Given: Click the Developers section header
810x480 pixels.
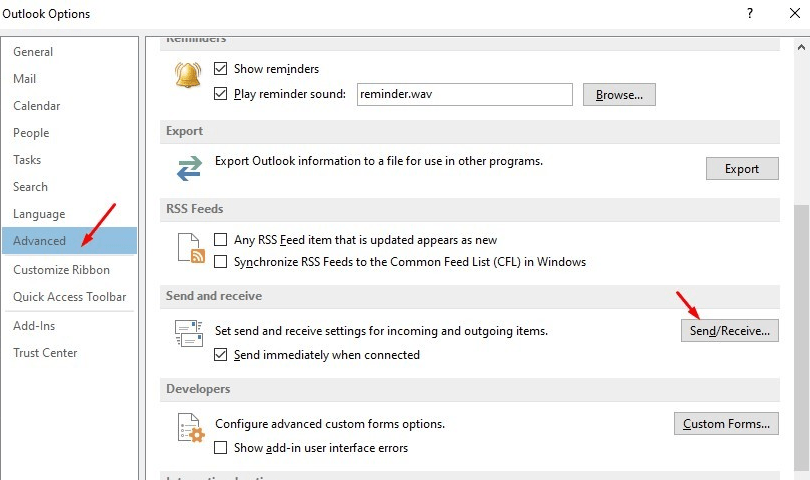Looking at the screenshot, I should pos(470,389).
